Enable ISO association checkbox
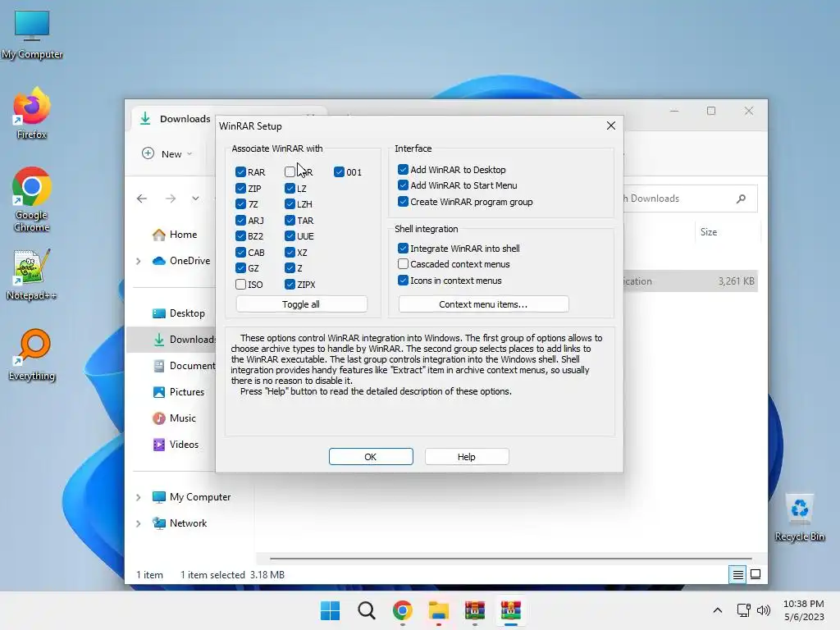The width and height of the screenshot is (840, 630). 240,285
